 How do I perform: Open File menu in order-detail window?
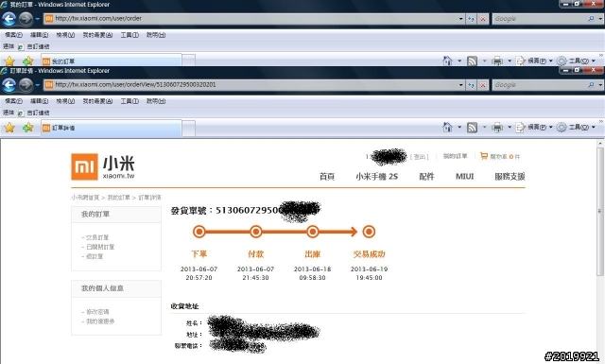click(13, 101)
